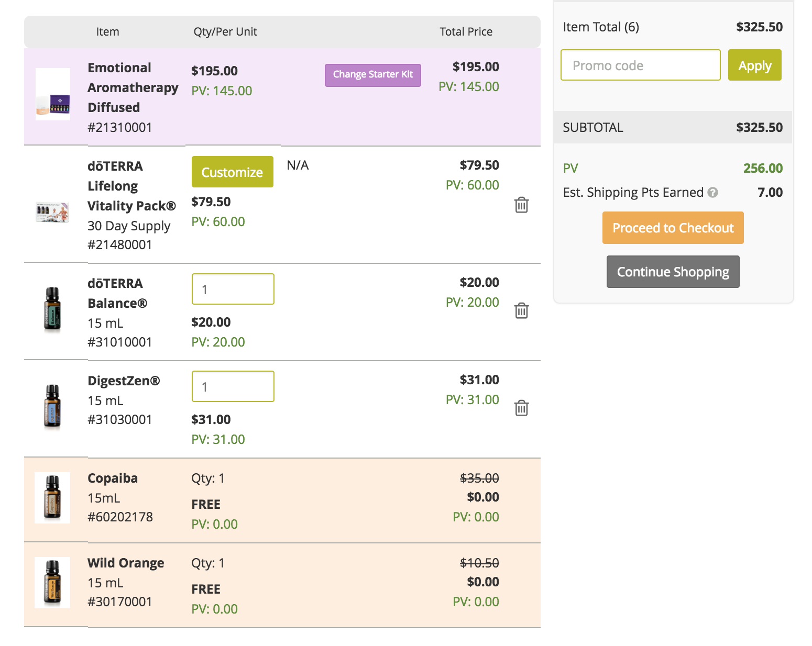Remove doTERRA Balance with trash icon
Viewport: 812px width, 646px height.
[x=521, y=310]
